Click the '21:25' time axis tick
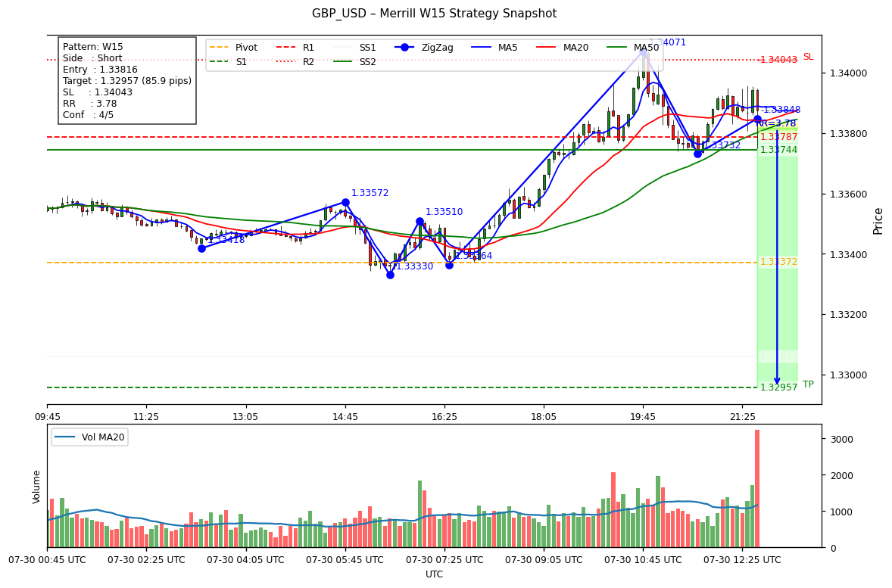Image resolution: width=892 pixels, height=588 pixels. coord(742,417)
